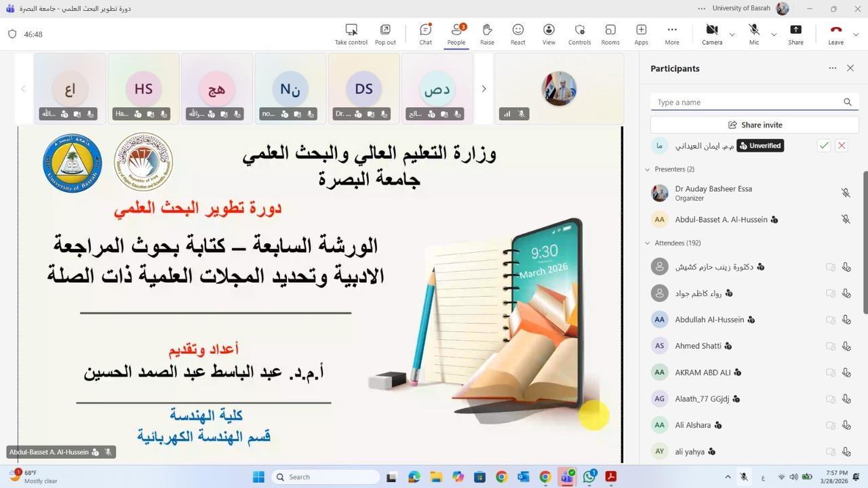The image size is (868, 488).
Task: Raise your hand in the meeting
Action: pyautogui.click(x=487, y=34)
